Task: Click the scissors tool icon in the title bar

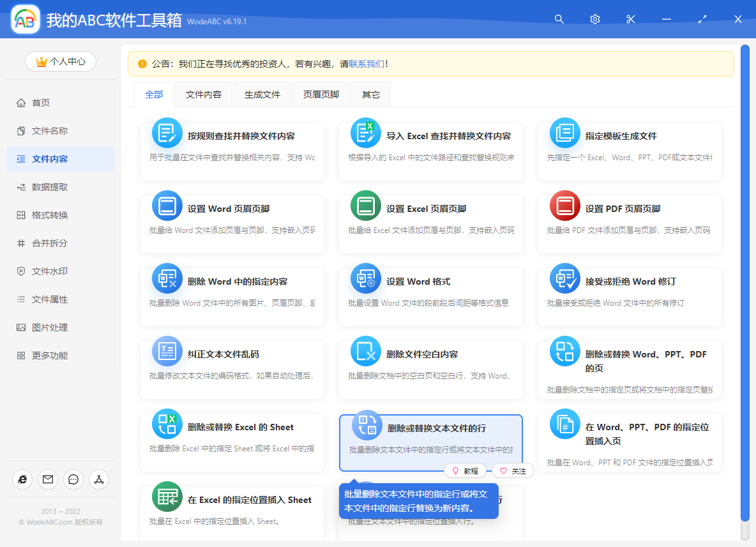Action: (630, 19)
